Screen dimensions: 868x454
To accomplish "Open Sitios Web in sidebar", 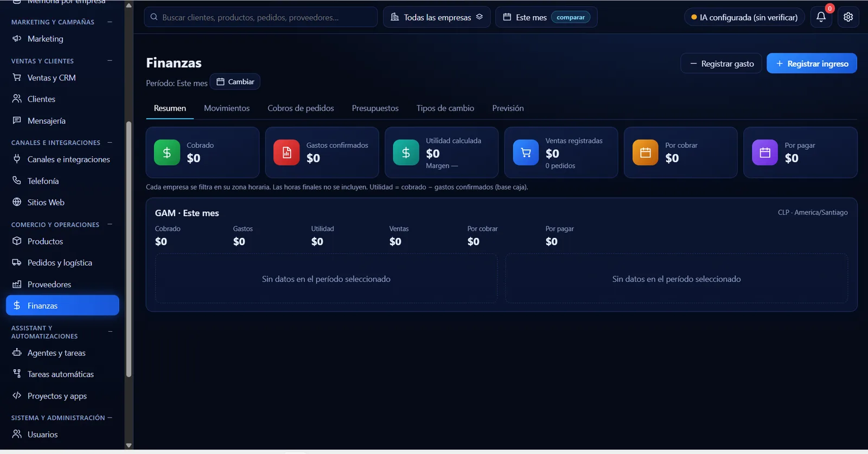I will coord(62,202).
